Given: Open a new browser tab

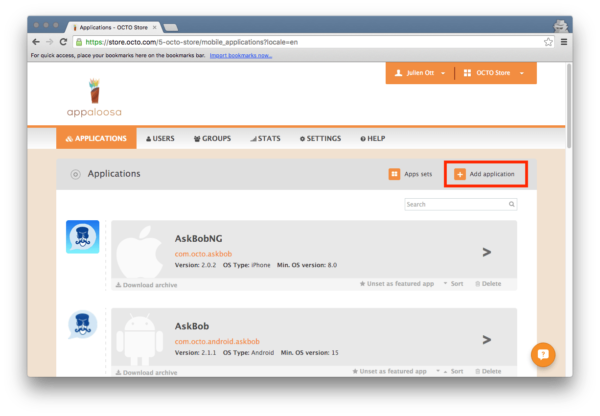Looking at the screenshot, I should (x=170, y=27).
